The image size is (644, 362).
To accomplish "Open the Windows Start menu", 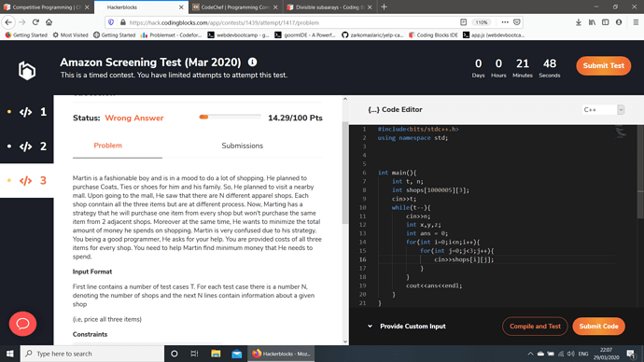I will click(x=10, y=354).
